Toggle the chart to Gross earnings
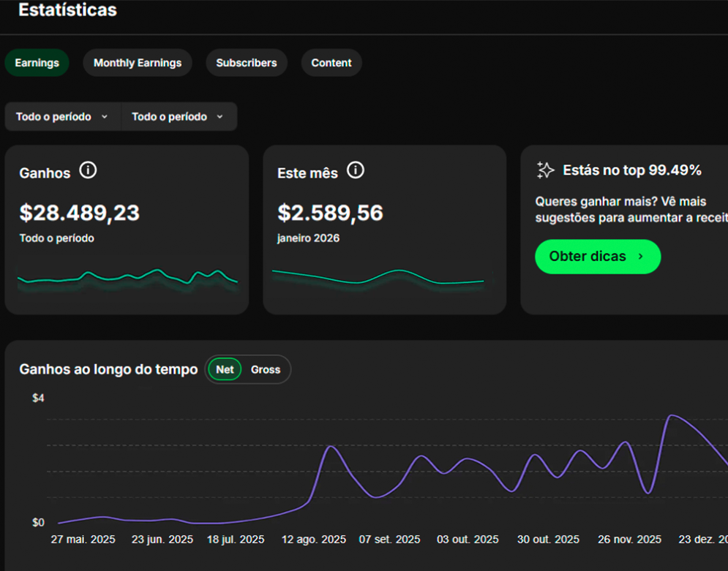 (266, 370)
